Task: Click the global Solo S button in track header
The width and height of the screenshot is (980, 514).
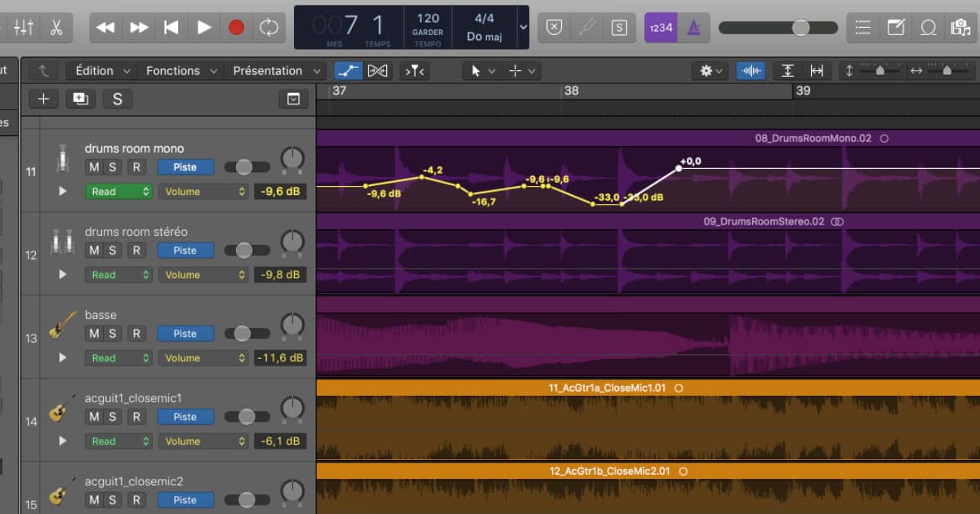Action: click(118, 99)
